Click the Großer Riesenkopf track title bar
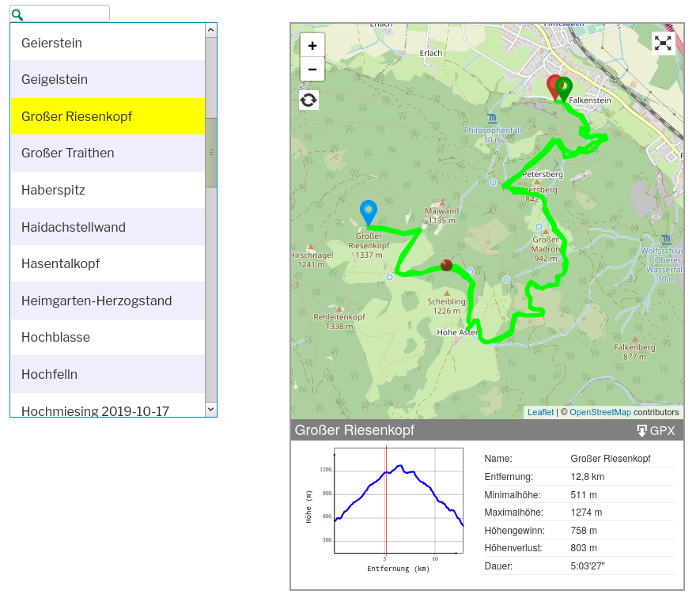This screenshot has width=700, height=609. point(487,430)
